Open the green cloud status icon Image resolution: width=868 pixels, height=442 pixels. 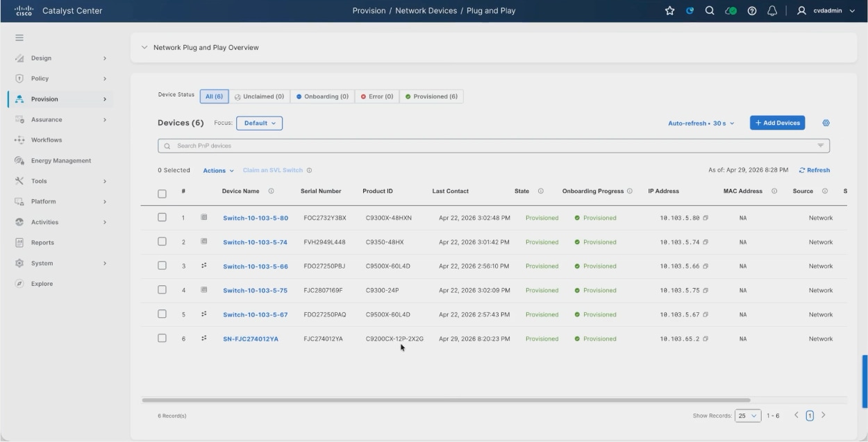[731, 11]
